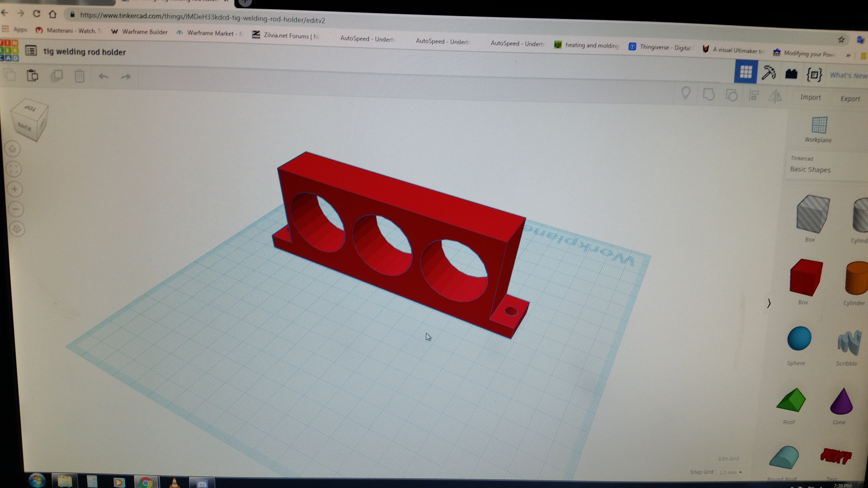Viewport: 868px width, 488px height.
Task: Click the Tinkercad address bar URL
Action: tap(202, 17)
